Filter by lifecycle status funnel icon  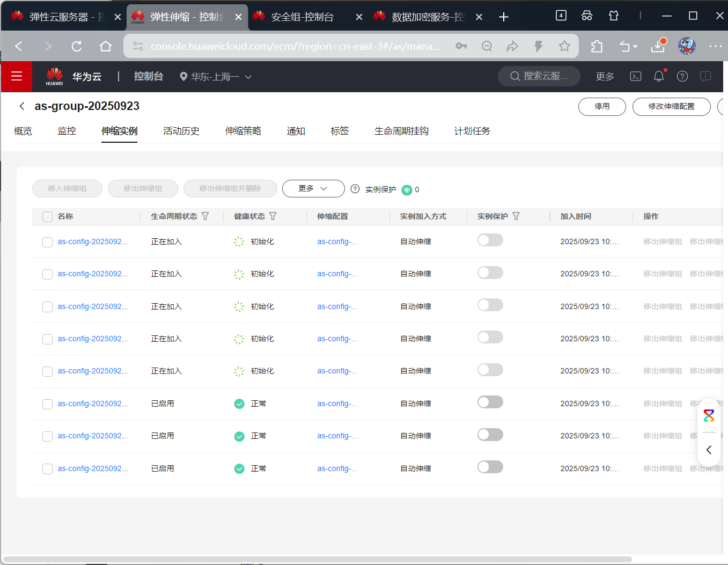[x=205, y=216]
